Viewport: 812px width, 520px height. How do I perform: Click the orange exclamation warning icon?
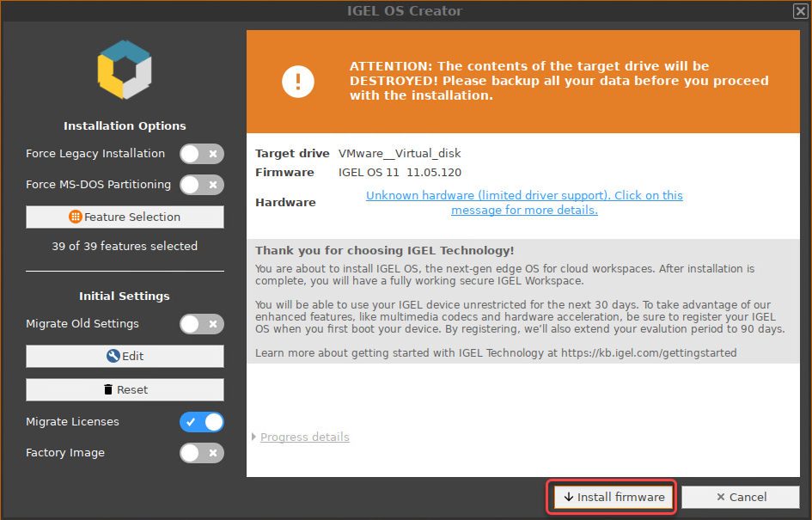point(298,81)
